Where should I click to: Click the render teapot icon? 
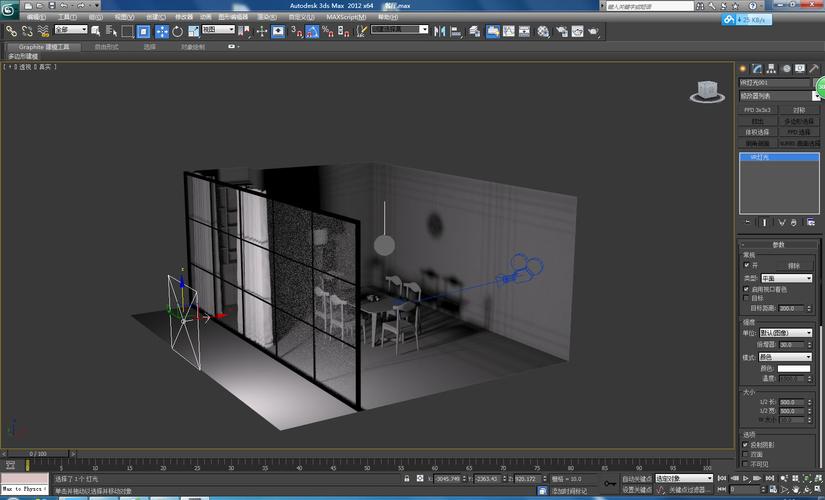coord(593,31)
